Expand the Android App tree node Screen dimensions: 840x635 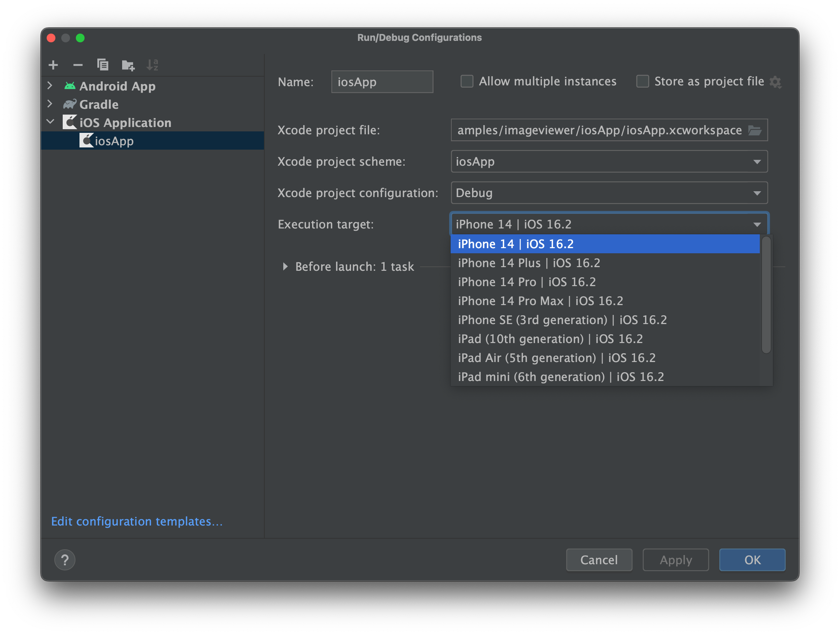click(x=50, y=85)
